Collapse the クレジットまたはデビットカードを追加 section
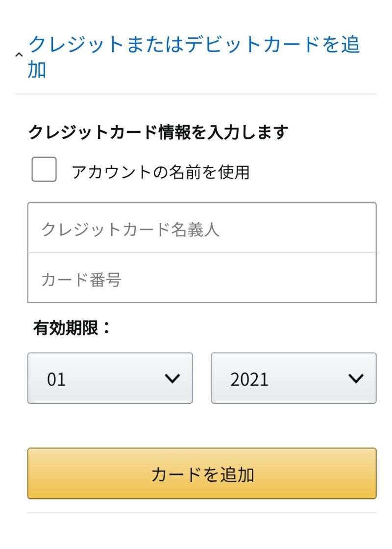 [19, 54]
